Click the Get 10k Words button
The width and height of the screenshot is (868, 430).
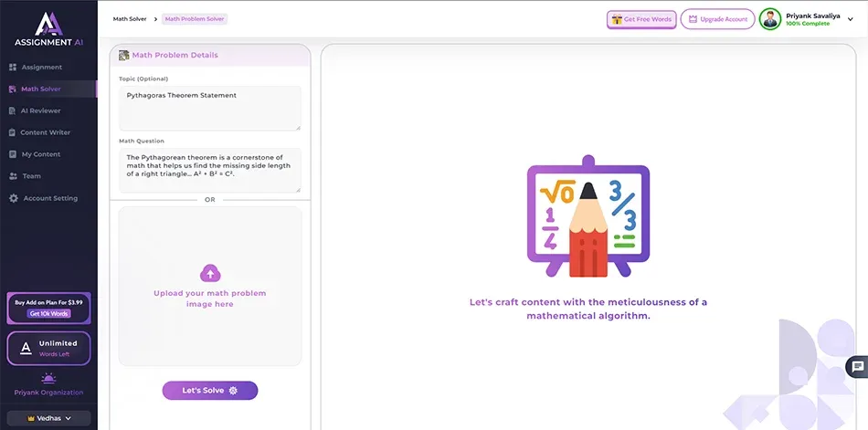coord(48,313)
